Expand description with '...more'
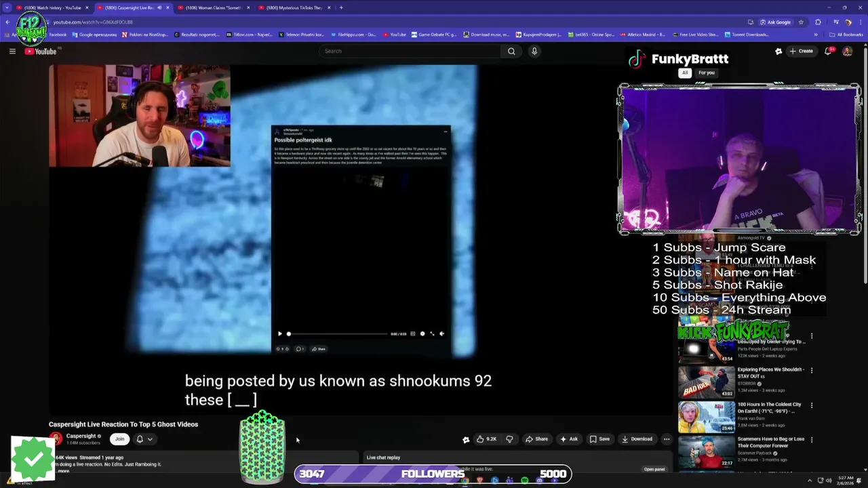 click(x=62, y=470)
